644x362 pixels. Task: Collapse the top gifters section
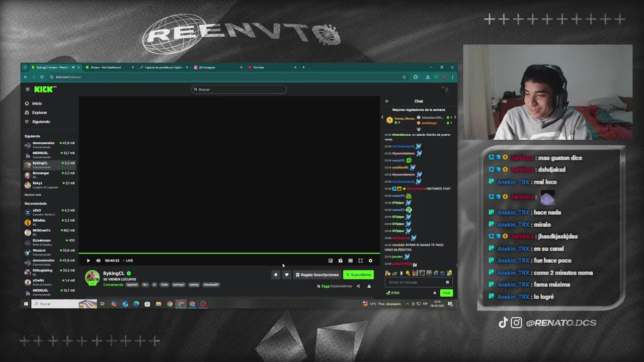[x=419, y=130]
